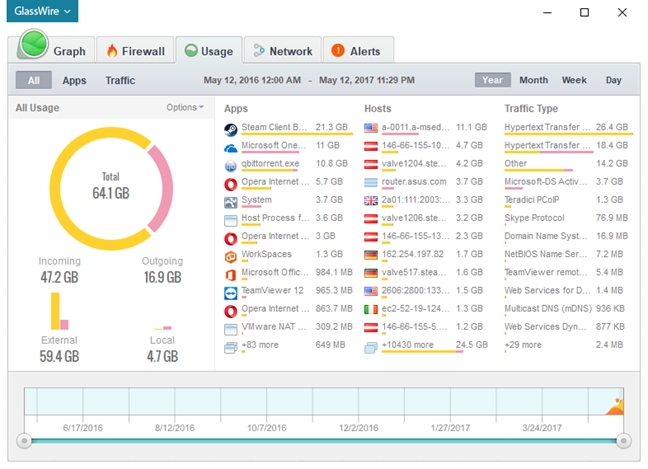Click the Other traffic type row

[x=566, y=164]
